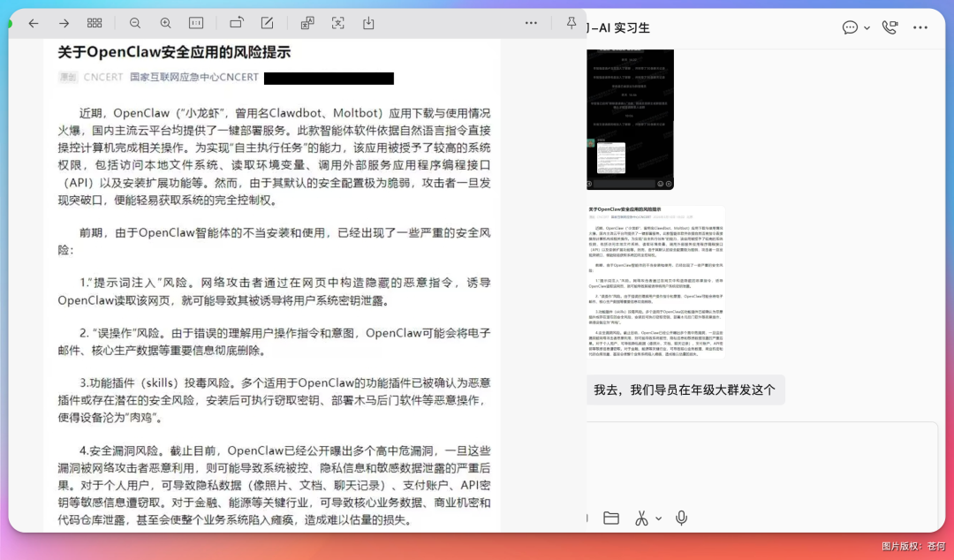Switch to thumbnail grid view
The height and width of the screenshot is (560, 954).
click(95, 23)
